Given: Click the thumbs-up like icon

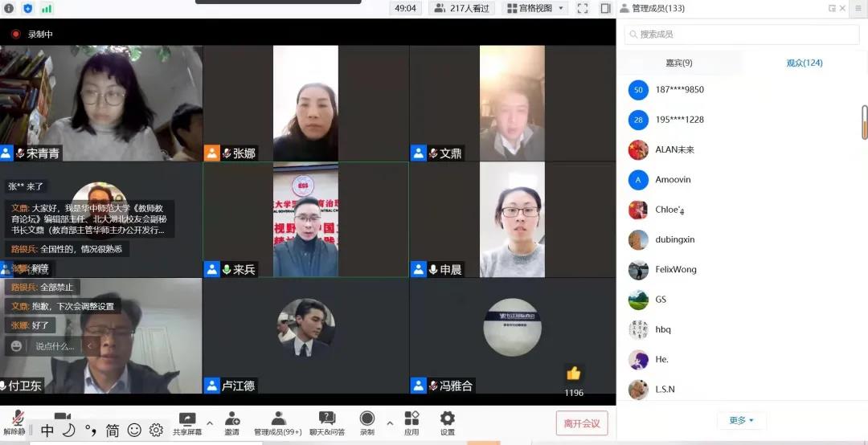Looking at the screenshot, I should click(x=573, y=374).
